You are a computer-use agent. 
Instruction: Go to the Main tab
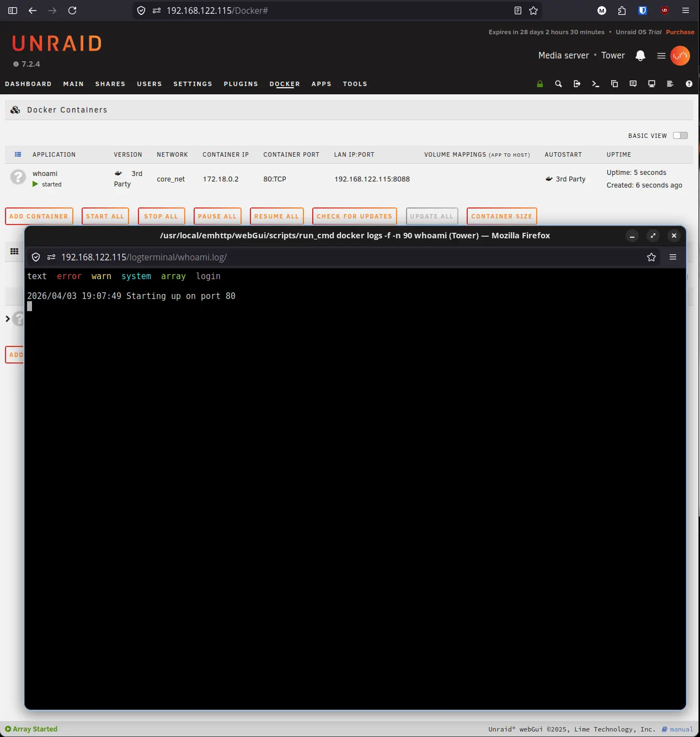(x=73, y=84)
